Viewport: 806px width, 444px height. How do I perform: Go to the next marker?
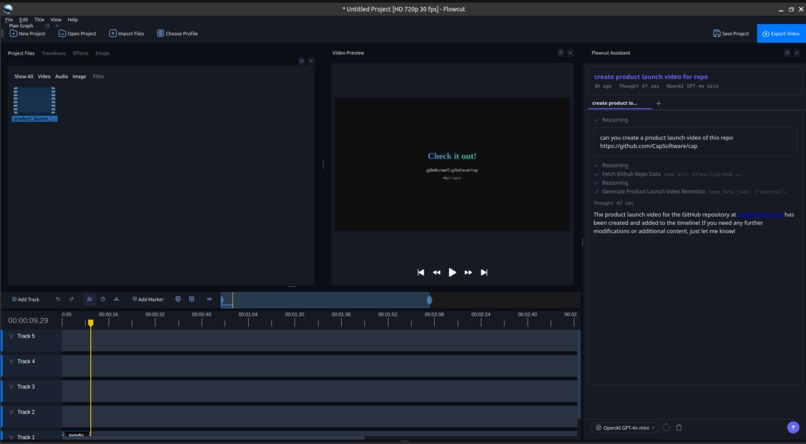click(192, 299)
